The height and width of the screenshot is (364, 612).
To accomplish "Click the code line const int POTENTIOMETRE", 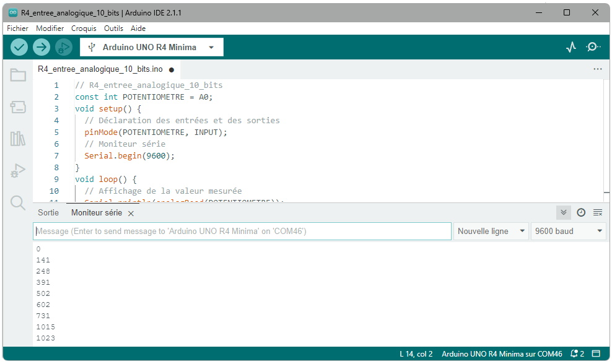I will [144, 97].
